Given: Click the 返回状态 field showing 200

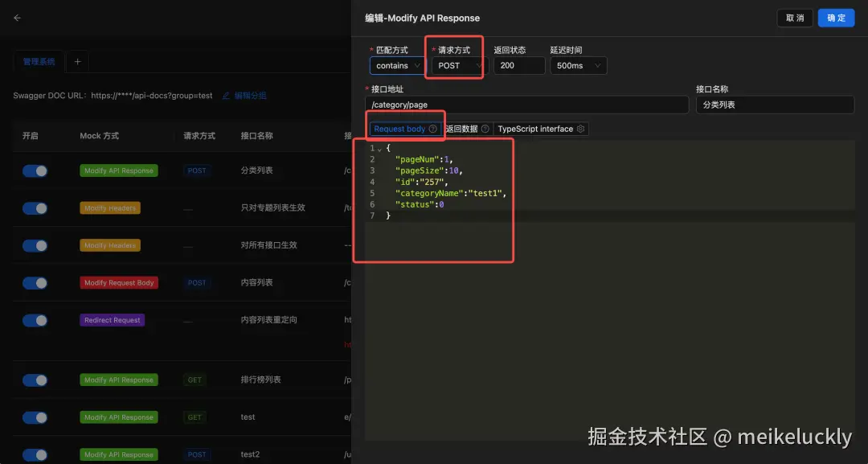Looking at the screenshot, I should click(x=518, y=65).
